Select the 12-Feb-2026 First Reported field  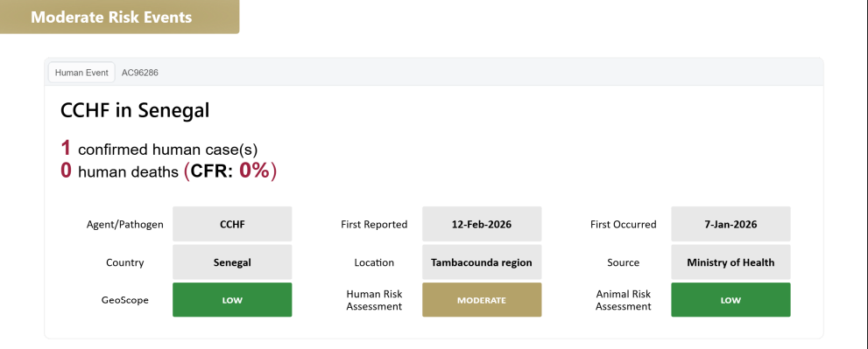tap(482, 224)
